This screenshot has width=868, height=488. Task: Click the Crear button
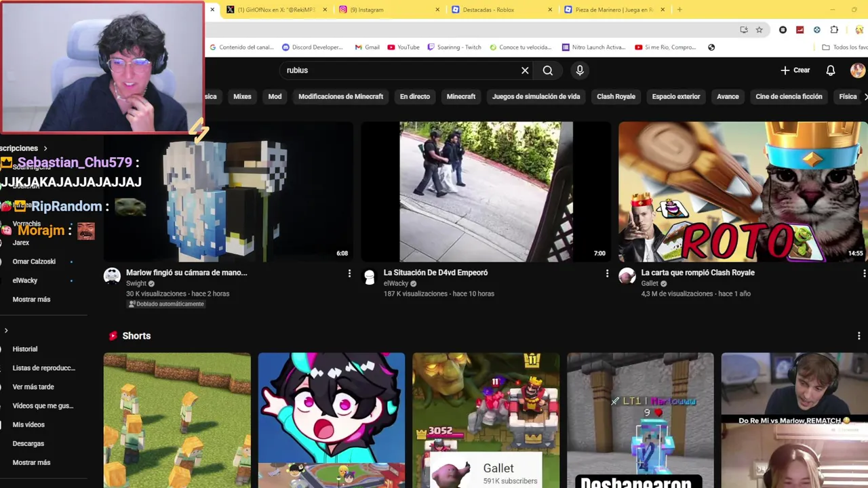click(795, 70)
